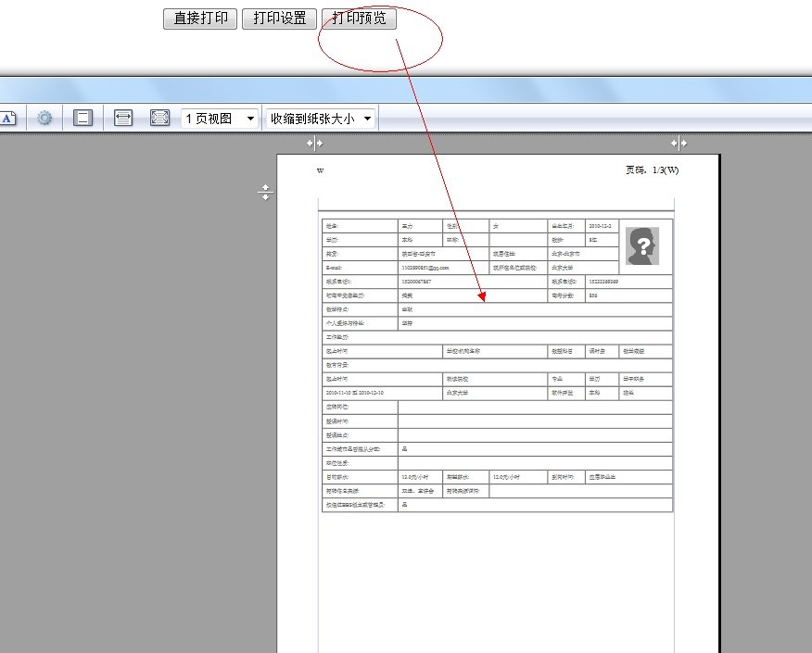Select the single page layout icon
The image size is (812, 653).
click(x=82, y=118)
